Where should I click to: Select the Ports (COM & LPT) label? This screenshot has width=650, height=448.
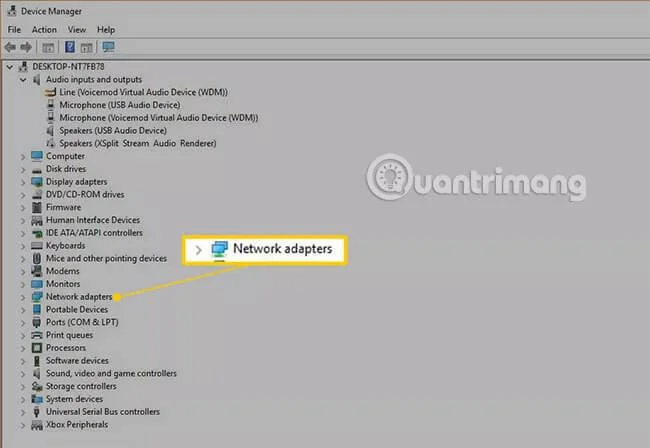point(82,322)
